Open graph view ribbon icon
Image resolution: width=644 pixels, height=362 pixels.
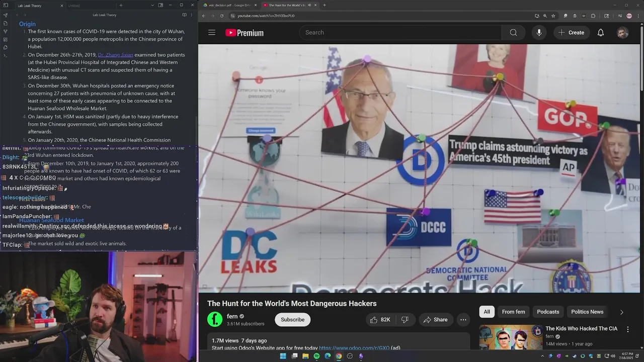click(x=5, y=31)
